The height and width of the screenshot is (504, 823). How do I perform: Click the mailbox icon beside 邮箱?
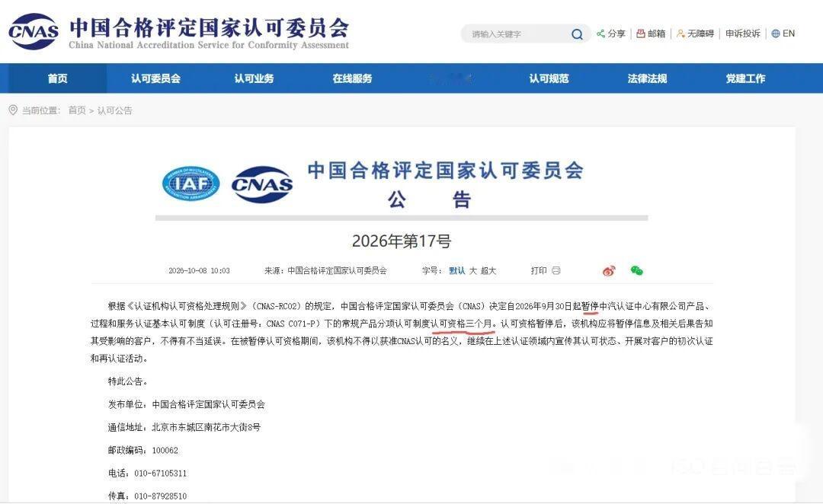[640, 33]
